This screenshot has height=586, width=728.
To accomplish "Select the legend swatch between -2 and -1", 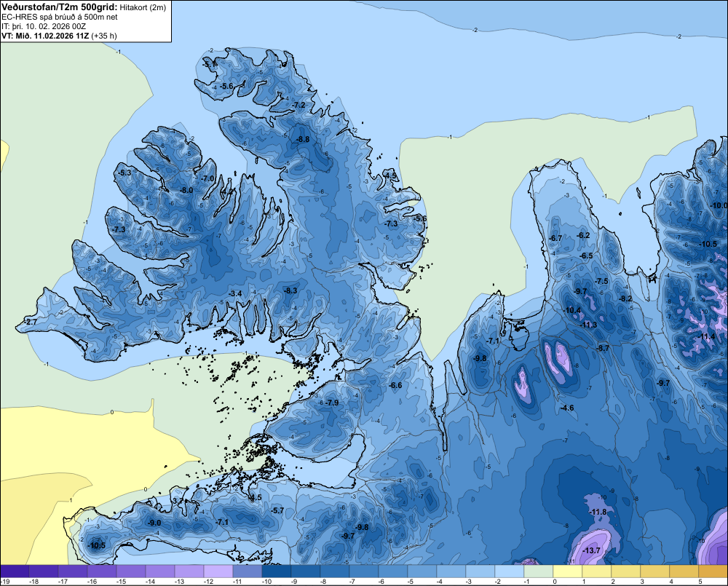I will click(510, 571).
